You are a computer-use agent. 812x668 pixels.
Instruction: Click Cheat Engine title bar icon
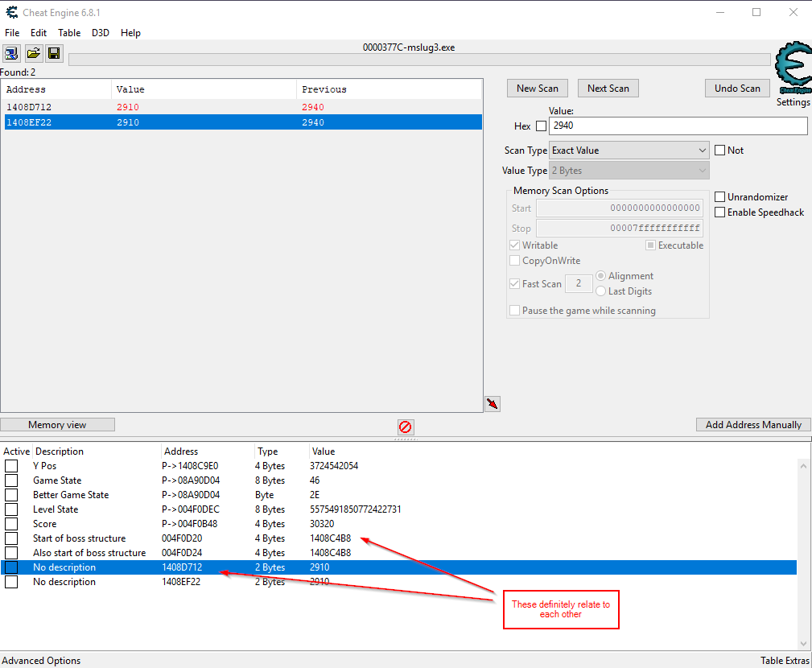point(11,13)
